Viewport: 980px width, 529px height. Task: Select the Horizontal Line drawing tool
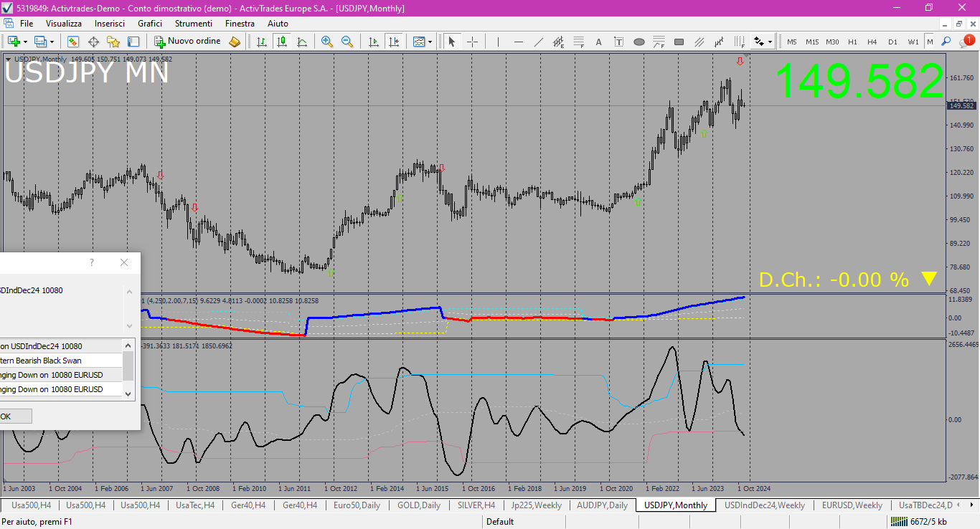[518, 42]
